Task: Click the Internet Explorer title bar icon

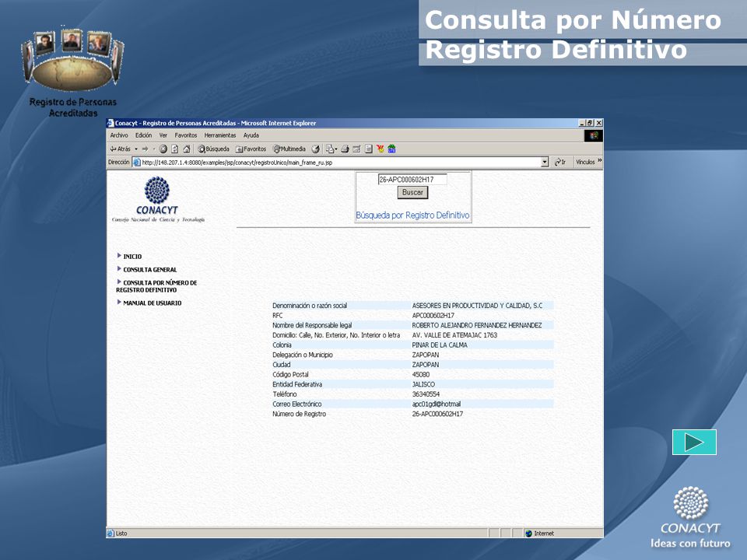Action: point(110,123)
